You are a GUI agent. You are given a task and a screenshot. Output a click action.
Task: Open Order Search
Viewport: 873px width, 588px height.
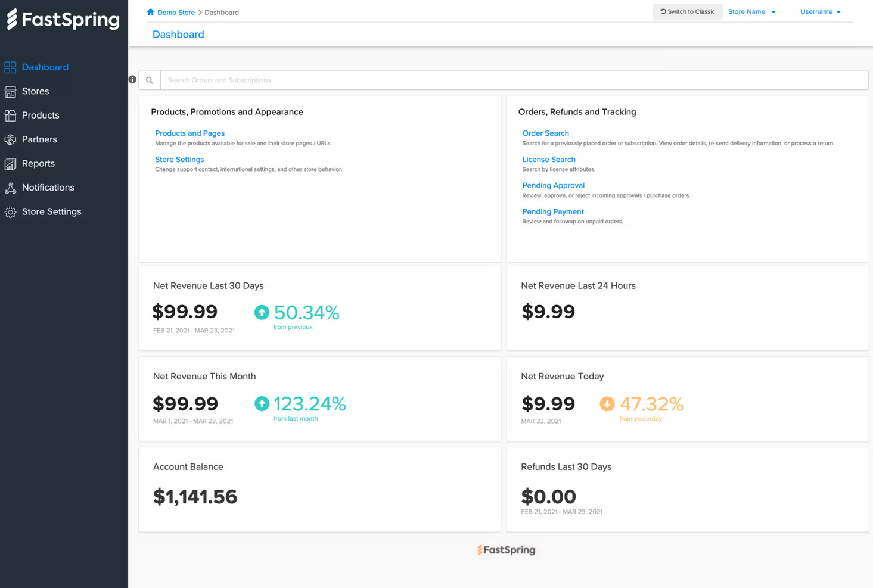(545, 133)
